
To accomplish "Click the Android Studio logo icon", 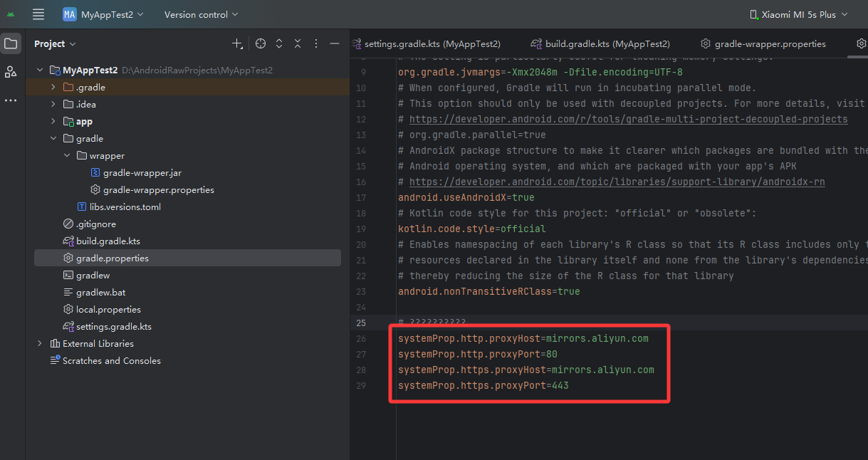I will pyautogui.click(x=11, y=14).
